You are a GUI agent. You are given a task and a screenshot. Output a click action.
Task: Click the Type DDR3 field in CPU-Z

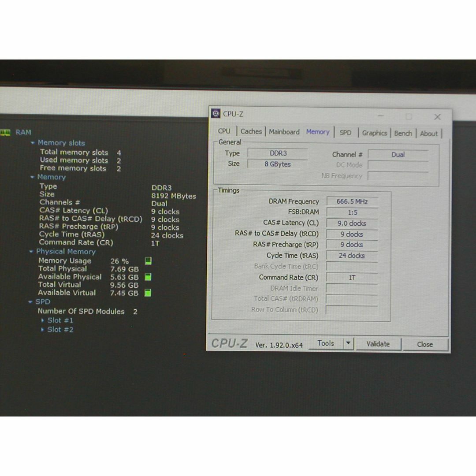point(278,153)
